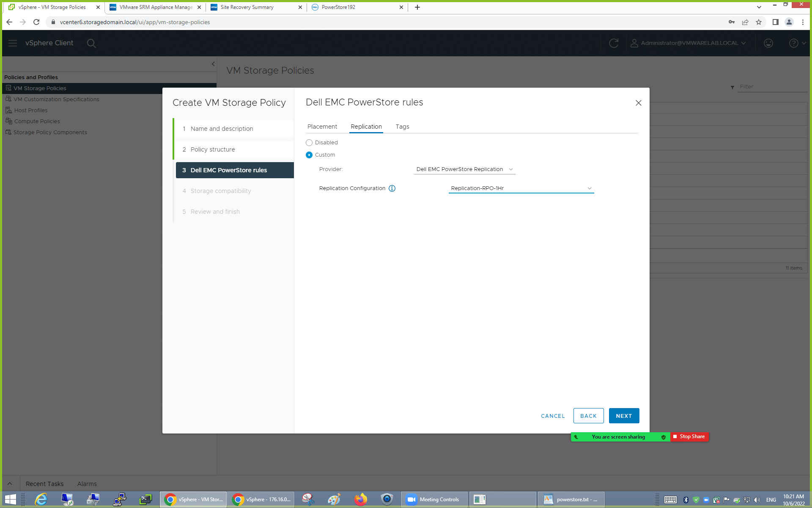812x508 pixels.
Task: Switch to Site Recovery Summary browser tab
Action: [x=255, y=7]
